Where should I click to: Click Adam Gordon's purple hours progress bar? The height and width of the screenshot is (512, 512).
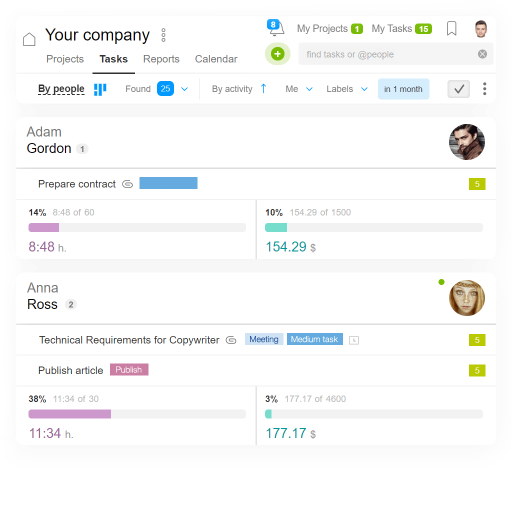coord(137,228)
